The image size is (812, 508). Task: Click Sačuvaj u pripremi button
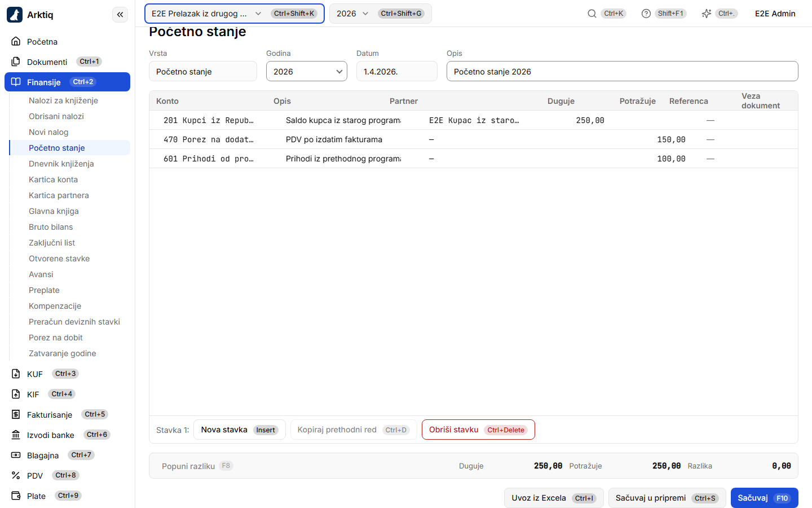coord(667,498)
